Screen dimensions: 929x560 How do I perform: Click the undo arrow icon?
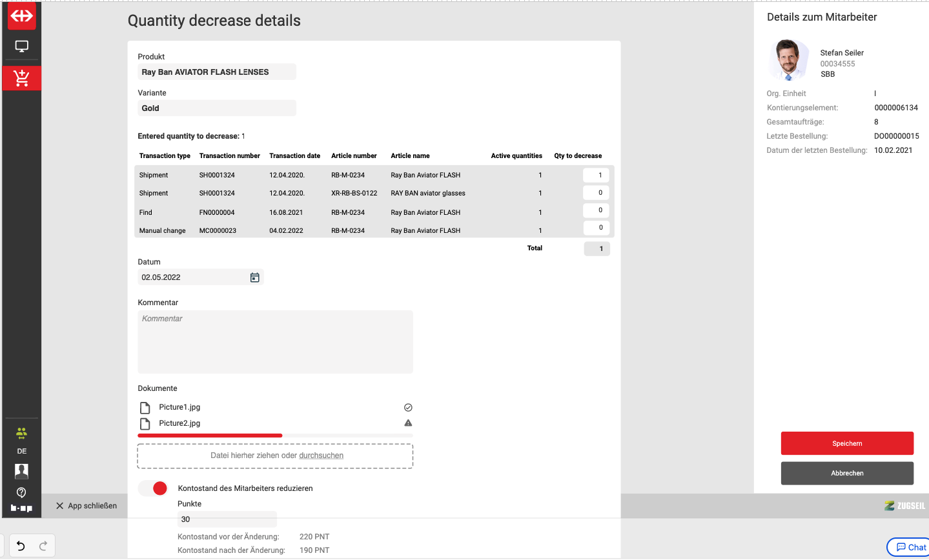point(21,546)
